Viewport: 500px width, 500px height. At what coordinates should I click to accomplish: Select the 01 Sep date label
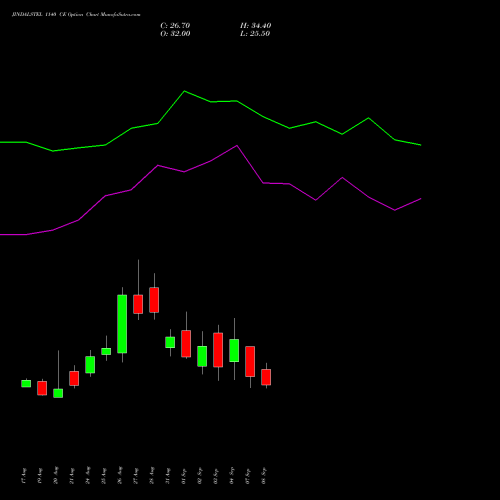click(184, 476)
